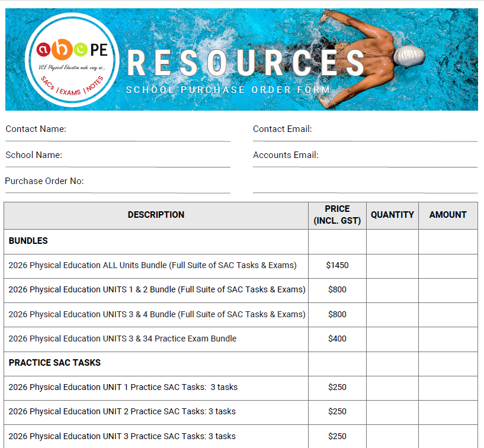Viewport: 484px width, 448px height.
Task: Click quantity cell for UNIT 1 Practice SAC Tasks
Action: [x=392, y=388]
